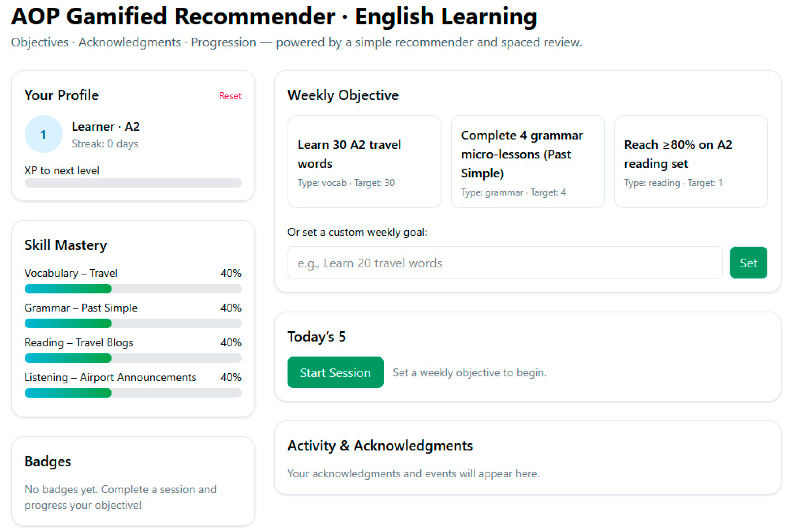Click the Listening – Airport Announcements mastery bar

(x=133, y=393)
